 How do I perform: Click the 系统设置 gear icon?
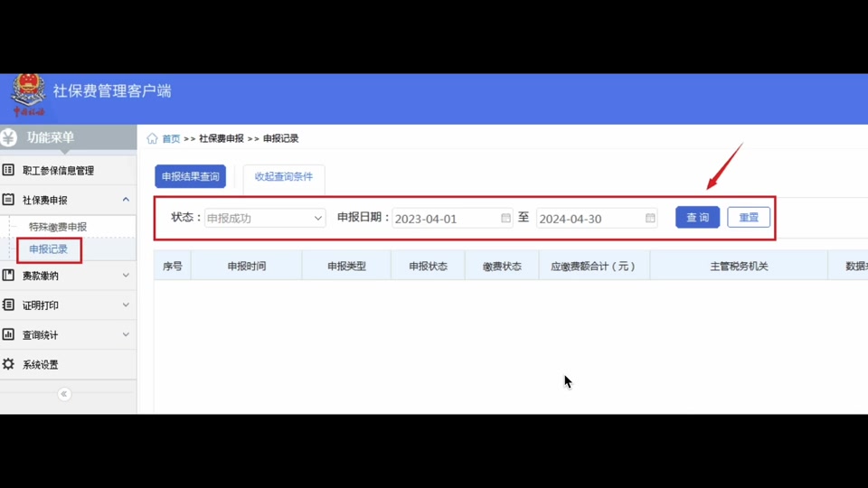tap(8, 364)
